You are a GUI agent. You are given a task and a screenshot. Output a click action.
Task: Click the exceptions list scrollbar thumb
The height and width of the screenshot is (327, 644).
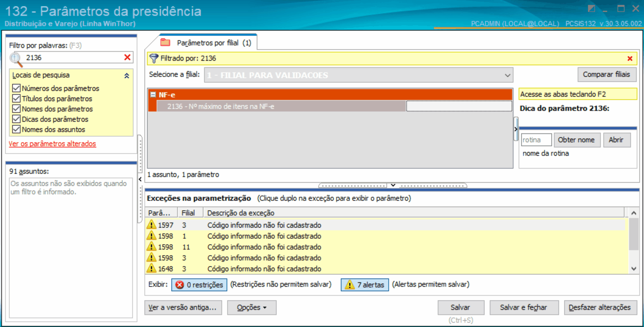point(634,233)
